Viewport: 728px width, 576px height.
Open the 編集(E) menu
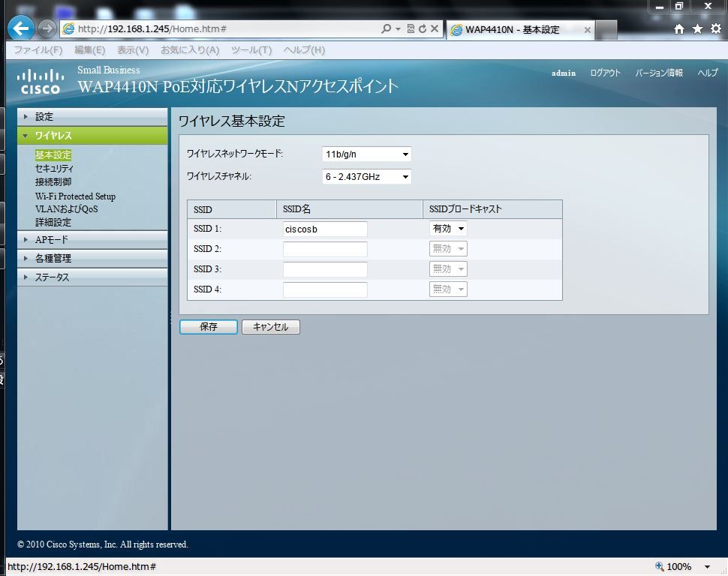(x=89, y=50)
